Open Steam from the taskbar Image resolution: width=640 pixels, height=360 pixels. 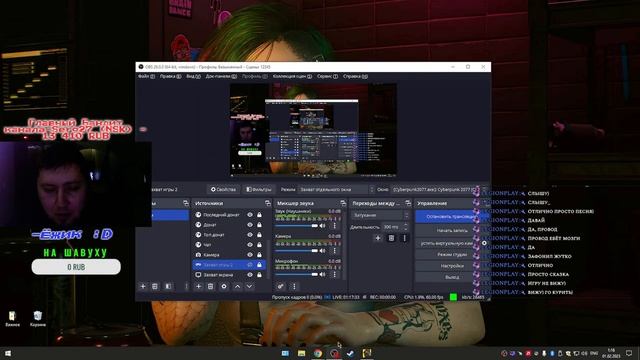coord(350,353)
